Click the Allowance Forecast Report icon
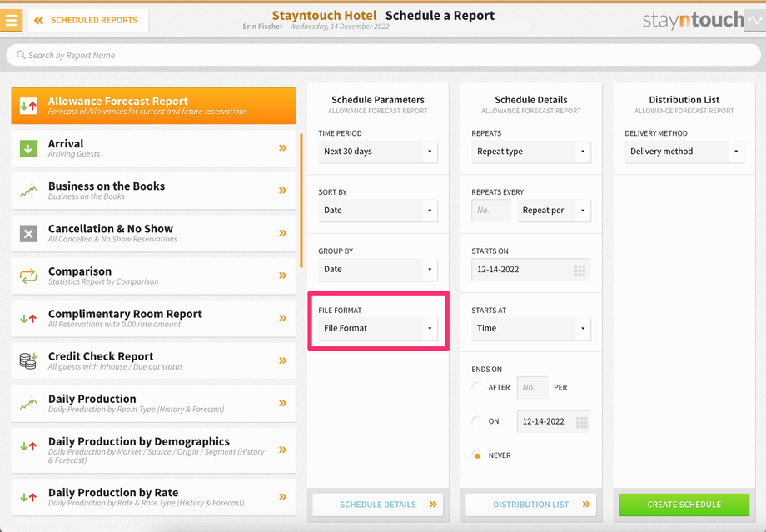Image resolution: width=766 pixels, height=532 pixels. [x=28, y=106]
